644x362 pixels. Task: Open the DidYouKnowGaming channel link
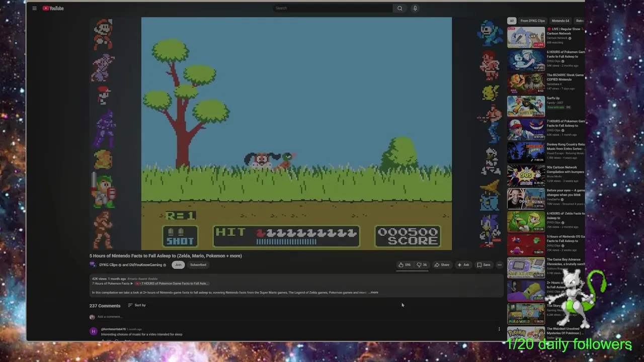coord(145,265)
